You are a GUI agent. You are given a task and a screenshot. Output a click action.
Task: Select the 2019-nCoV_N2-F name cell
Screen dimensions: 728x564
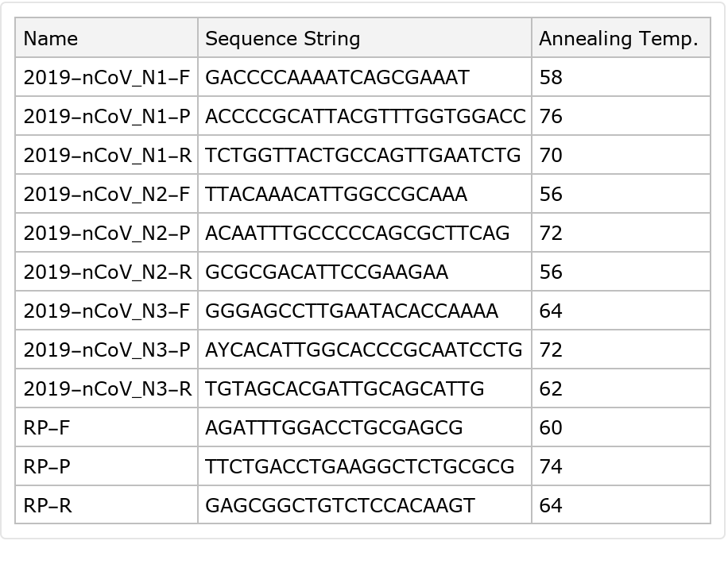[x=106, y=194]
